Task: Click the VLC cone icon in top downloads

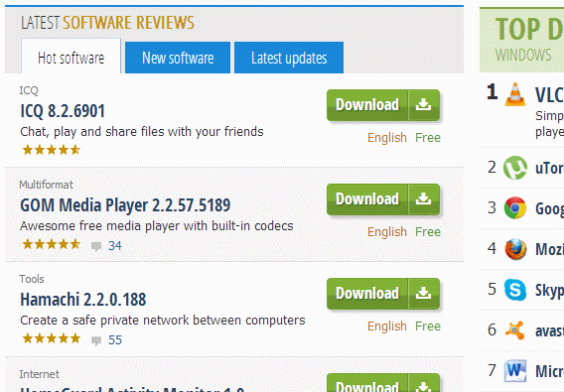Action: tap(515, 94)
